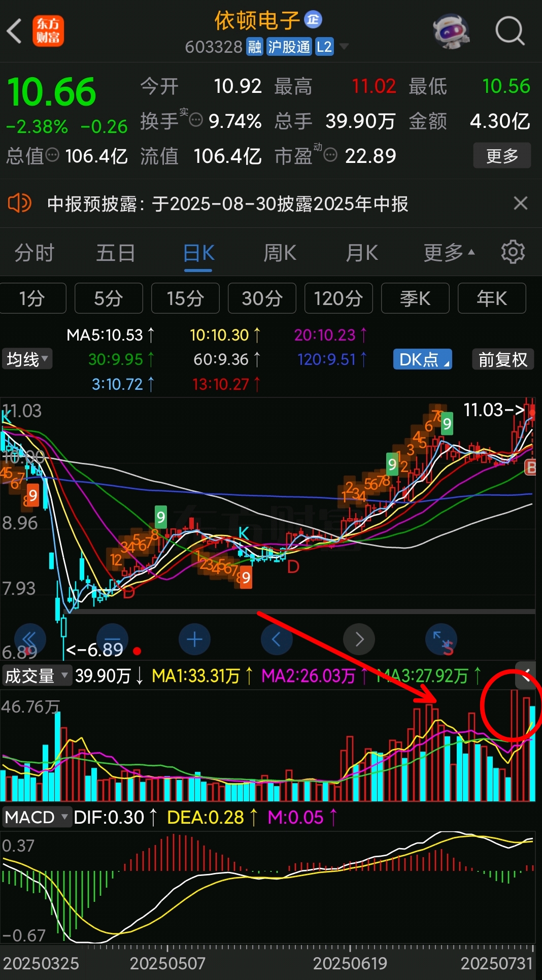This screenshot has height=980, width=542.
Task: Open the 成交量 indicator dropdown
Action: click(37, 675)
